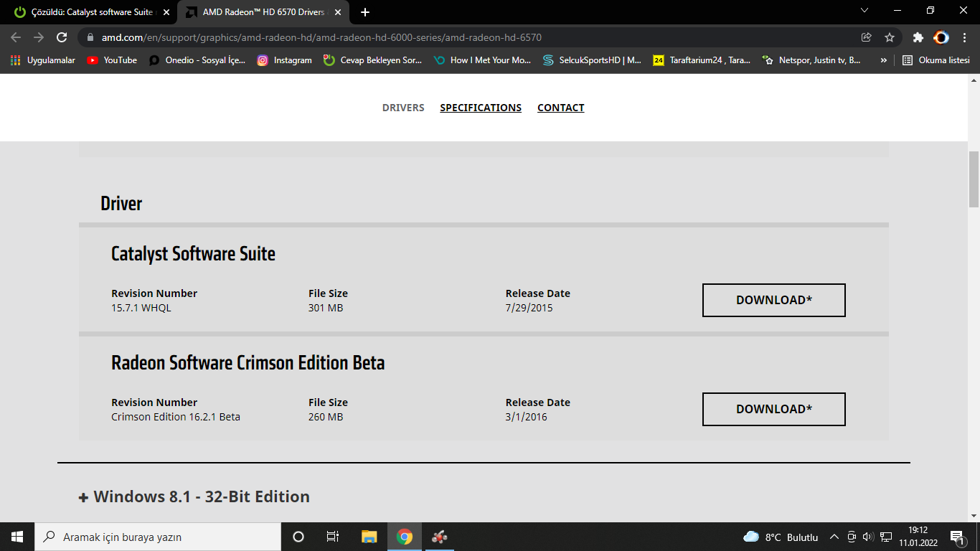Click the Windows search box
This screenshot has width=980, height=551.
[158, 537]
